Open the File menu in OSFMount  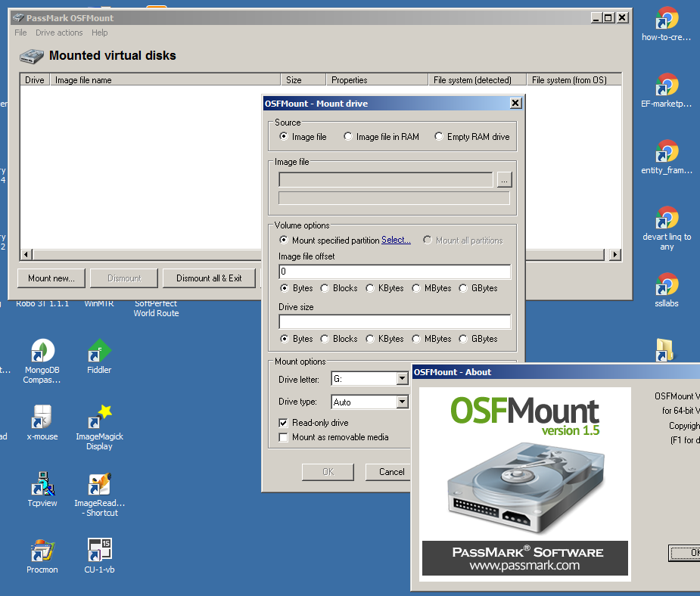[20, 33]
